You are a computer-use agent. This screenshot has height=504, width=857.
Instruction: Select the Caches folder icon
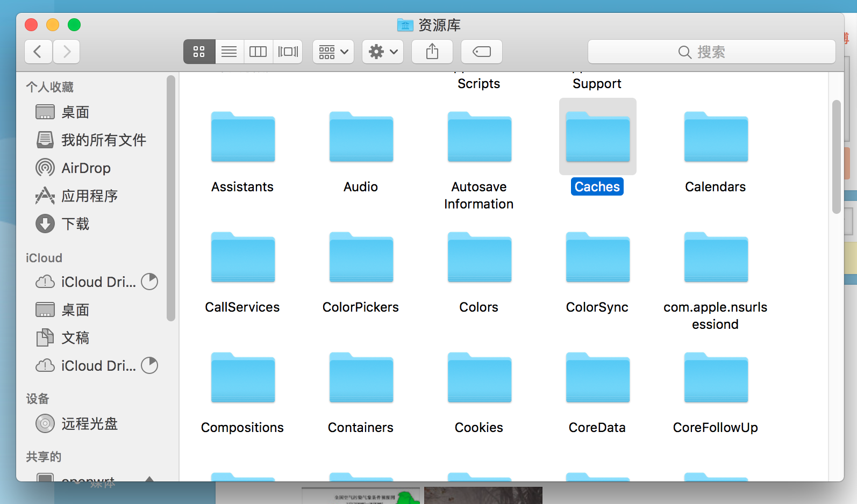(x=598, y=136)
